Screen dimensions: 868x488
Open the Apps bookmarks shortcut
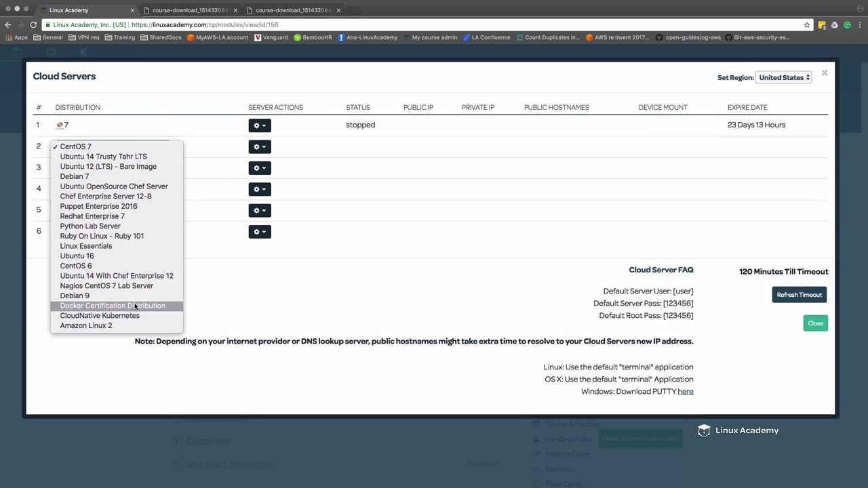[x=16, y=37]
